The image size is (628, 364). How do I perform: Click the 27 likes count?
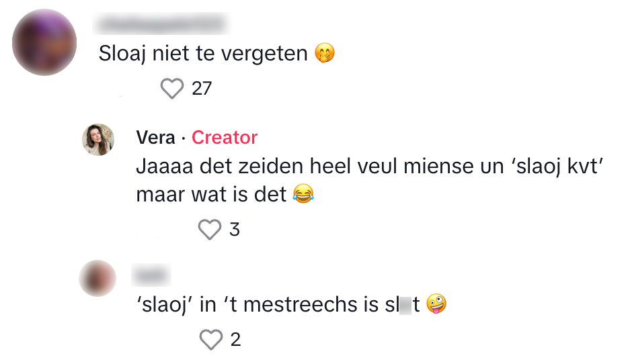[x=202, y=88]
